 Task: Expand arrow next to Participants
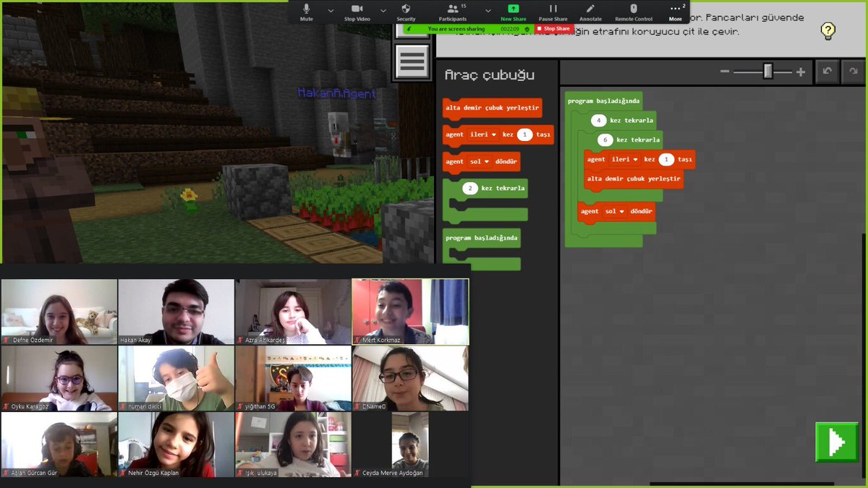click(x=488, y=11)
